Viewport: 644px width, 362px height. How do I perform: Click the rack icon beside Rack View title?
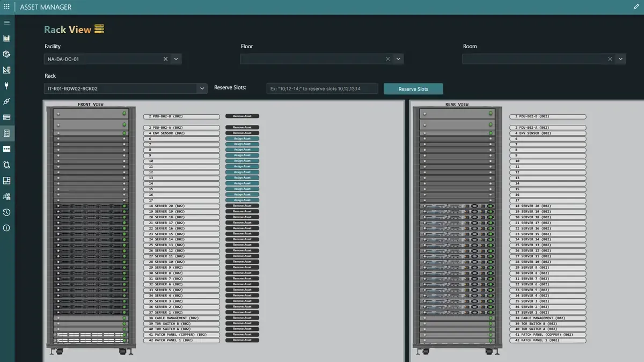pyautogui.click(x=99, y=29)
